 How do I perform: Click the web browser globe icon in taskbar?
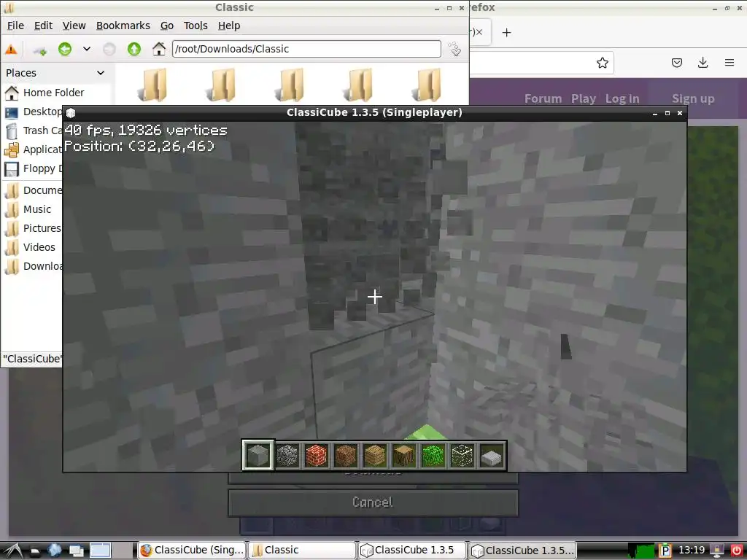(54, 550)
